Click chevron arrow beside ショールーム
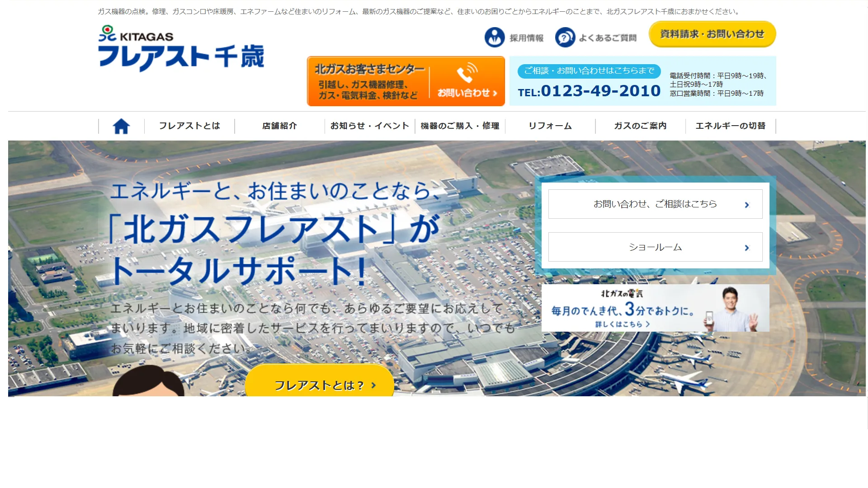The height and width of the screenshot is (488, 868). (x=747, y=248)
